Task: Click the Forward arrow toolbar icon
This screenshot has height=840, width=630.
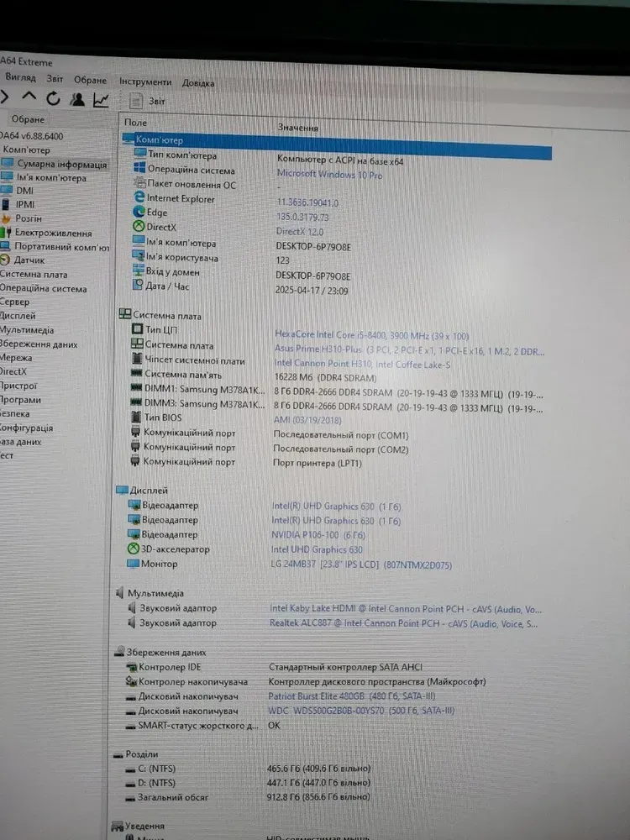Action: [4, 98]
